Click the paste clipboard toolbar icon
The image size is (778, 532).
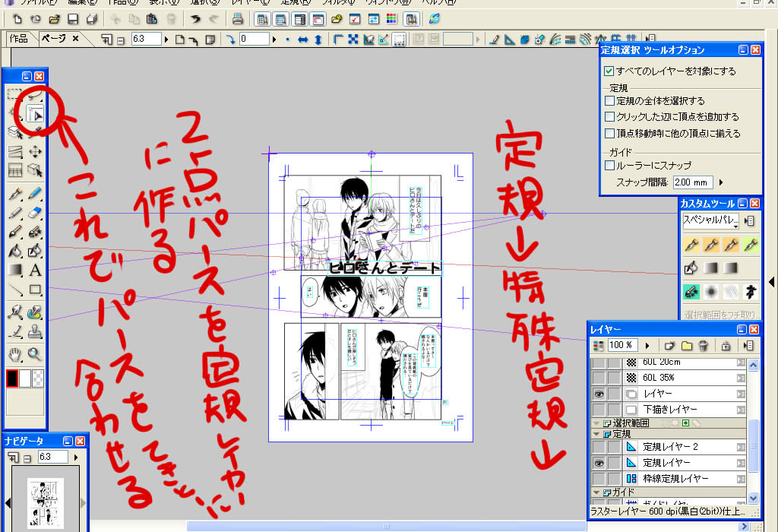tap(152, 19)
